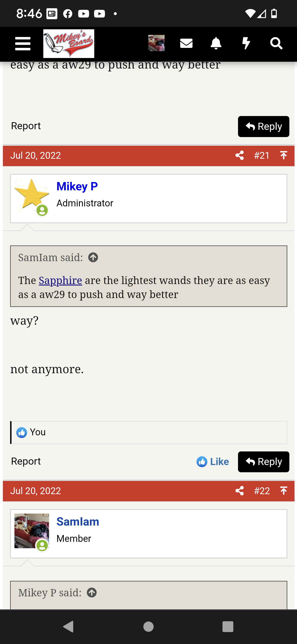The image size is (297, 644).
Task: Jump to top from post #22 arrow
Action: point(284,491)
